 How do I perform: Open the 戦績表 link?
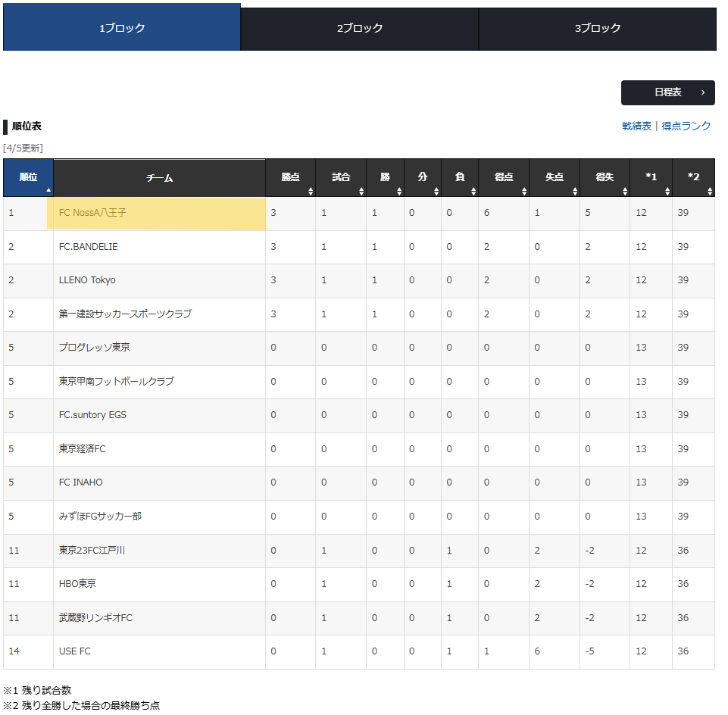tap(636, 126)
